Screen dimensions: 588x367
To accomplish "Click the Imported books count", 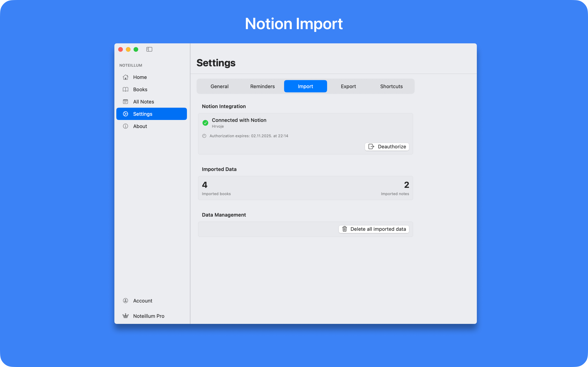I will [205, 185].
